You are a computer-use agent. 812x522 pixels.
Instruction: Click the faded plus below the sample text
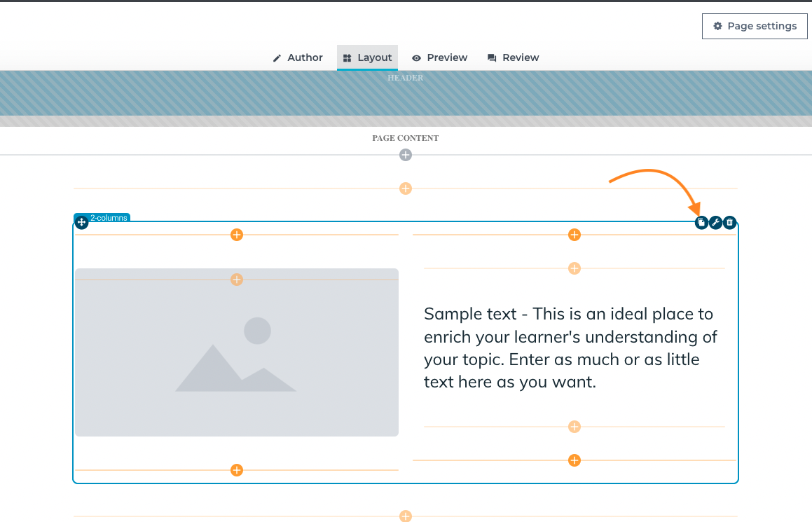coord(574,427)
